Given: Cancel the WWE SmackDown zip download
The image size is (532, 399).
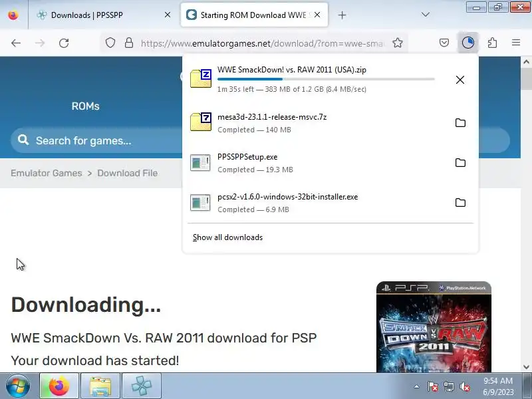Looking at the screenshot, I should [460, 80].
